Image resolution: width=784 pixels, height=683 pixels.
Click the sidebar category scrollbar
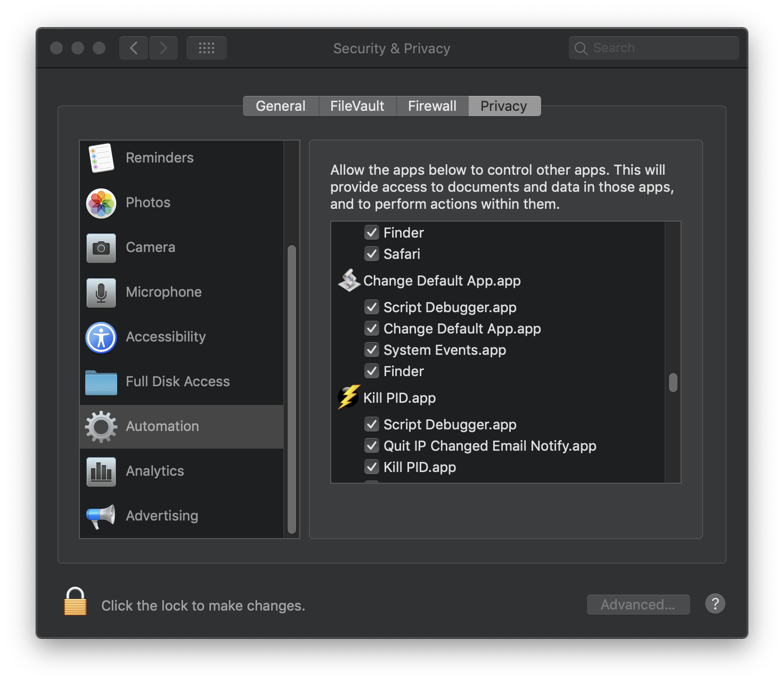pyautogui.click(x=292, y=389)
